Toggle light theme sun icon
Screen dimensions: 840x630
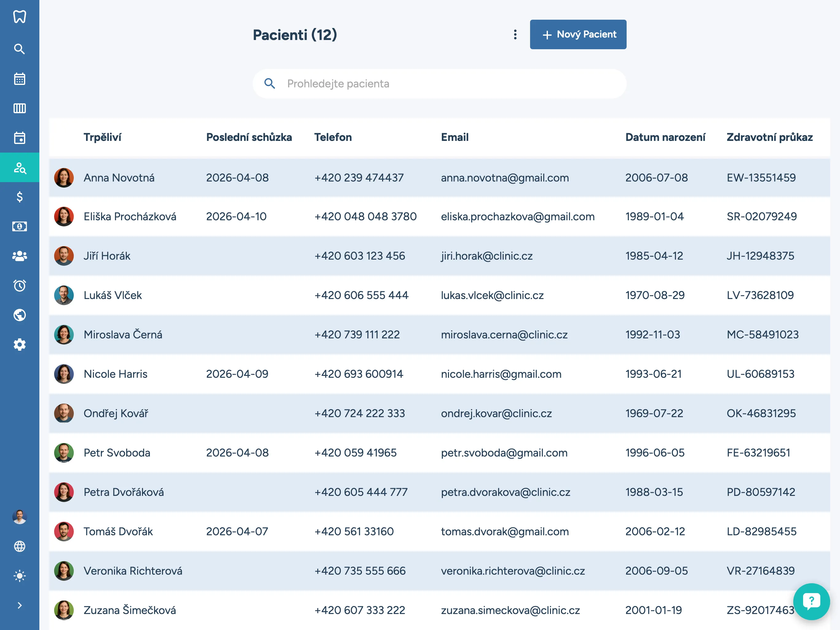coord(19,576)
